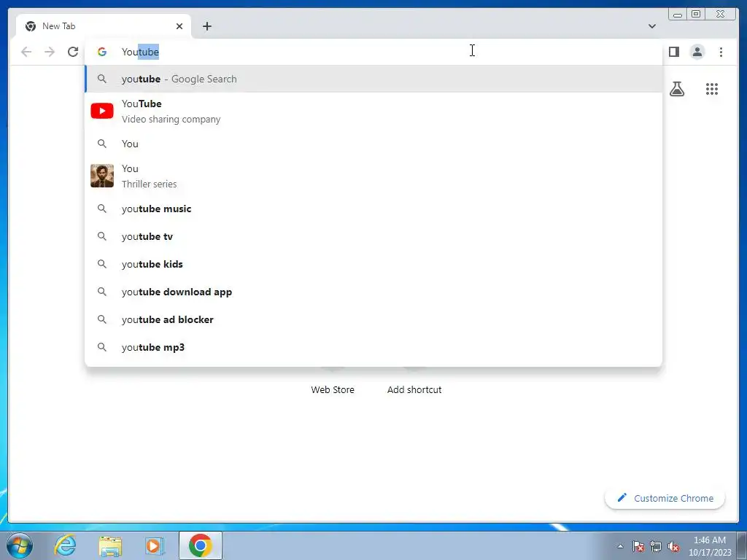
Task: Open Chrome three-dot menu
Action: (721, 52)
